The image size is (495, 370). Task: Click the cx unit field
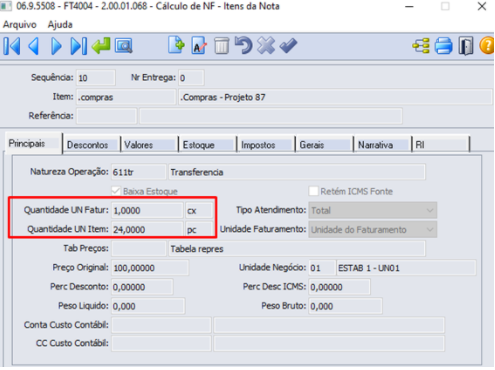(x=199, y=210)
